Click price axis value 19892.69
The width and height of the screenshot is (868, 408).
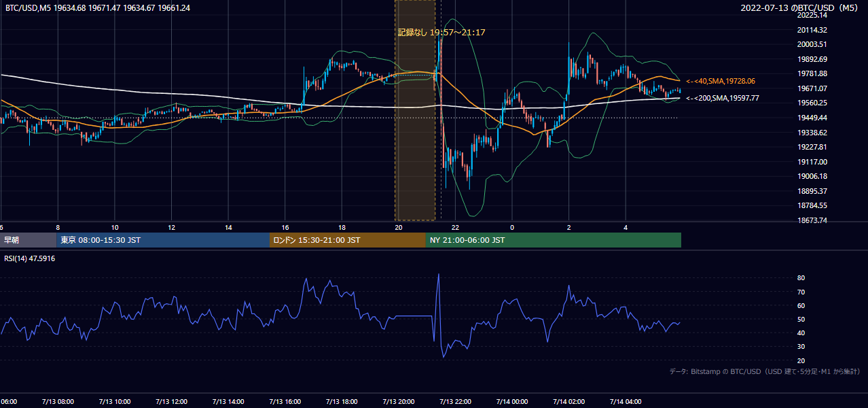(x=812, y=59)
